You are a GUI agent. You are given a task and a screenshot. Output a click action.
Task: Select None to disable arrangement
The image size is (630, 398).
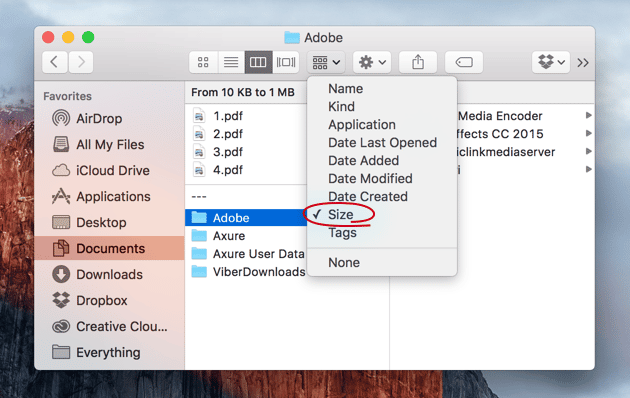[344, 263]
